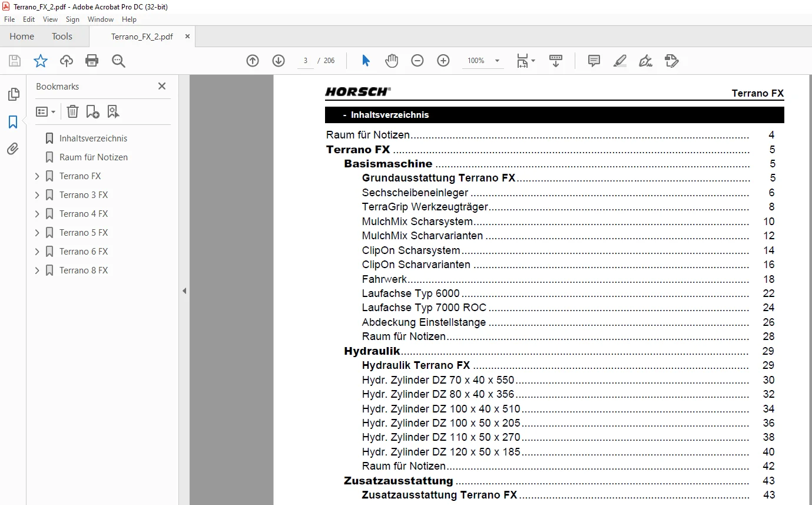Toggle the Bookmarks panel sidebar icon

tap(13, 122)
